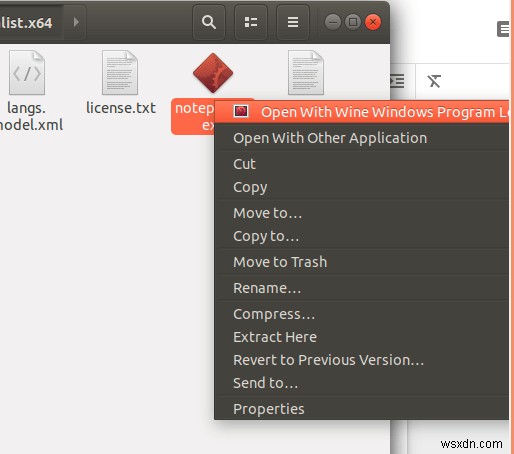Minimize the file manager window
Screen dimensions: 514x454
click(x=332, y=22)
